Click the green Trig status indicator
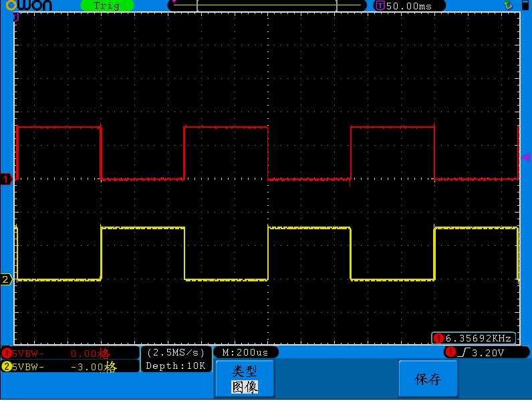The height and width of the screenshot is (401, 532). pyautogui.click(x=107, y=6)
